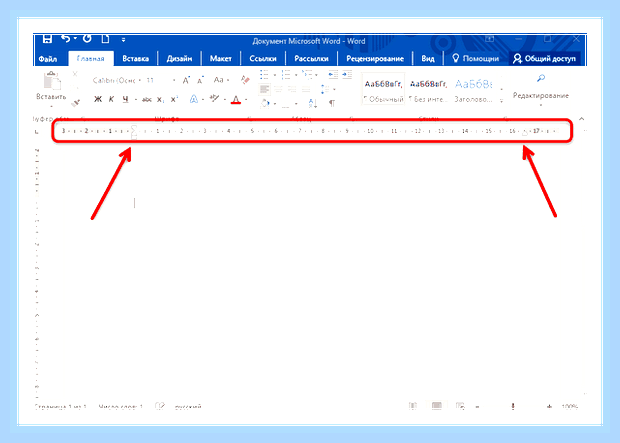Justify the paragraph text
The height and width of the screenshot is (443, 620).
306,89
